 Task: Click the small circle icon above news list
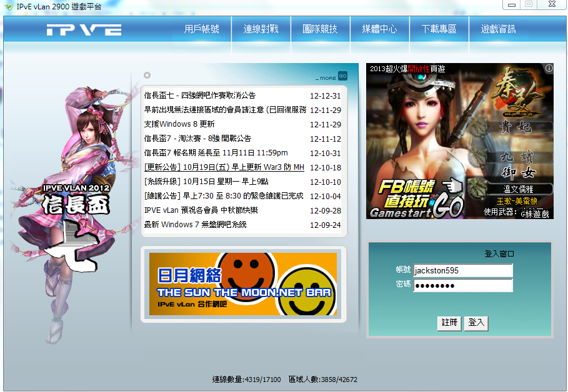pyautogui.click(x=147, y=76)
